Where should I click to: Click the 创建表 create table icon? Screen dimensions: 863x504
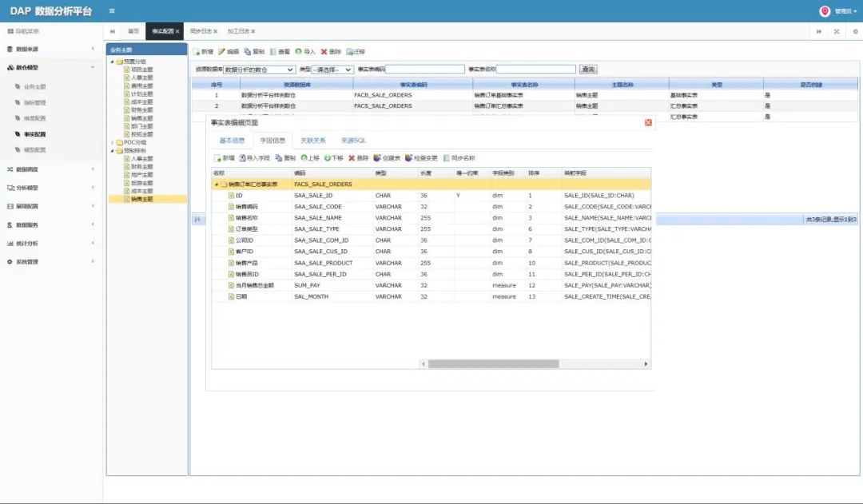377,158
